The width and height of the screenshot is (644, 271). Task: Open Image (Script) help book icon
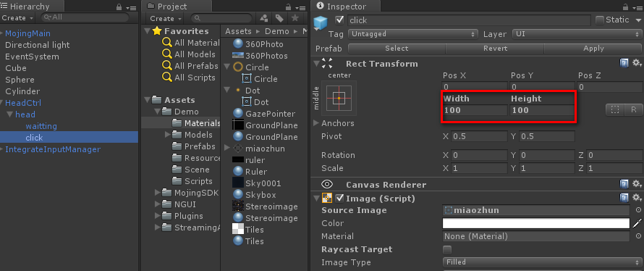click(x=624, y=198)
